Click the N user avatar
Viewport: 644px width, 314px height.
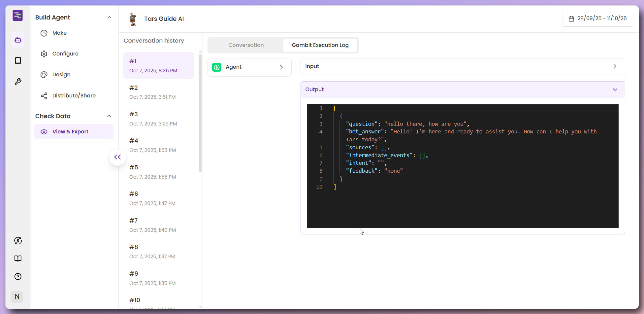point(17,297)
